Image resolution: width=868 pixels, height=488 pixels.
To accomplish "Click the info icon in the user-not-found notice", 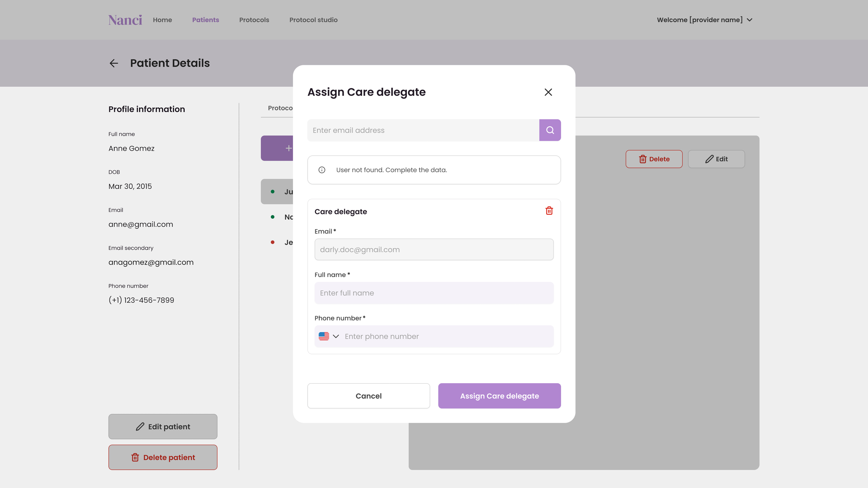I will (x=322, y=170).
